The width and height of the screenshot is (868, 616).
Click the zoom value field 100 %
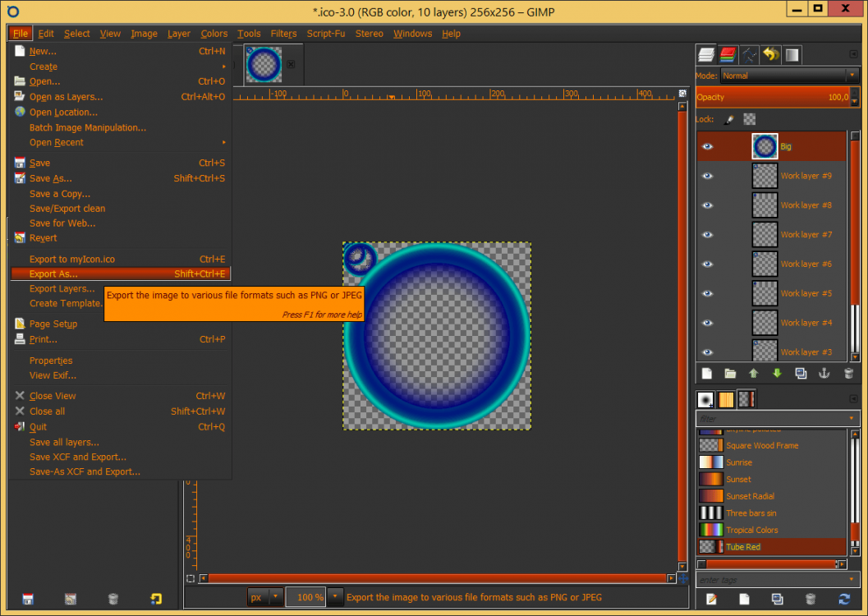306,597
